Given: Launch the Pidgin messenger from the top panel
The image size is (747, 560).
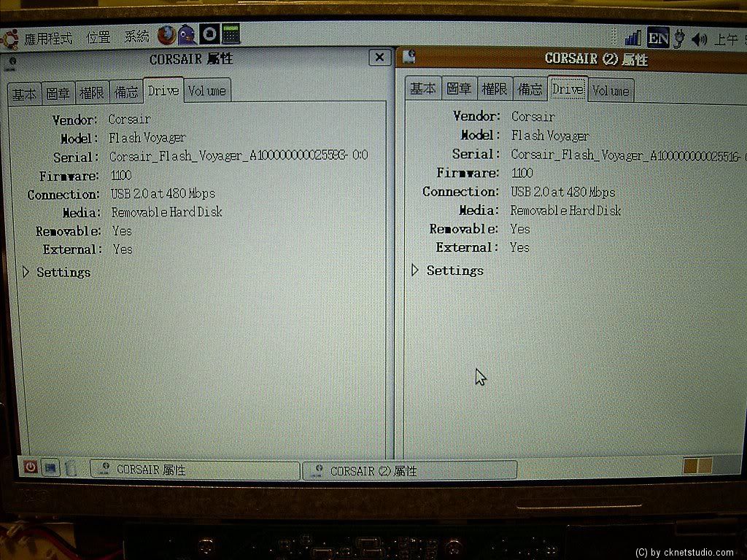Looking at the screenshot, I should [x=187, y=35].
